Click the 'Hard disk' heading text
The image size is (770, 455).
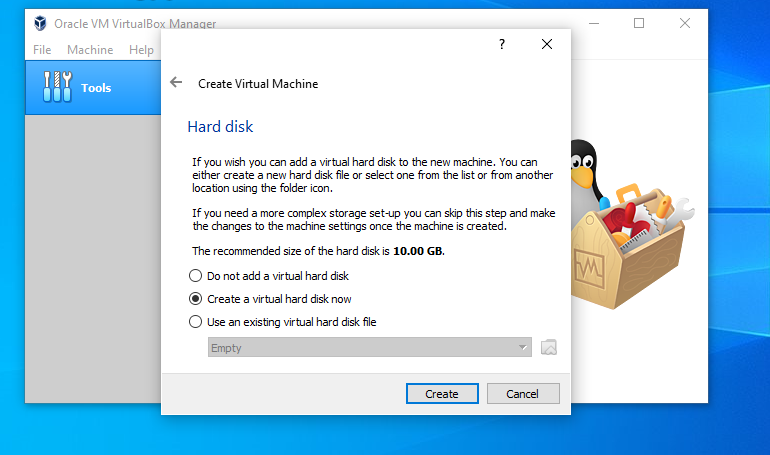[x=220, y=127]
